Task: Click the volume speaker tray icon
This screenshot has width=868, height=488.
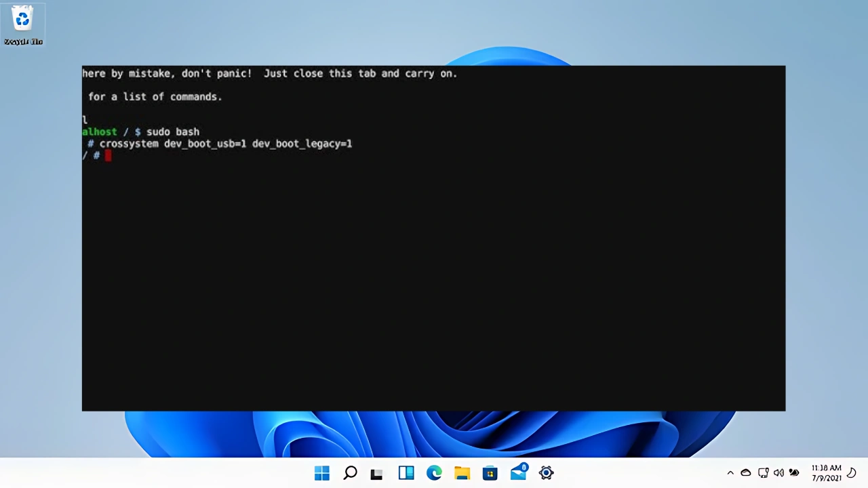Action: [x=778, y=473]
